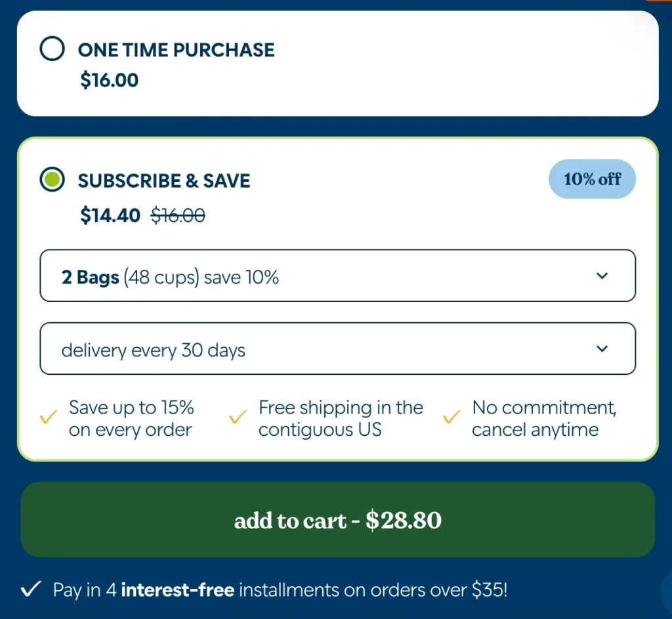
Task: Click the strikethrough $16.00 price
Action: click(177, 215)
